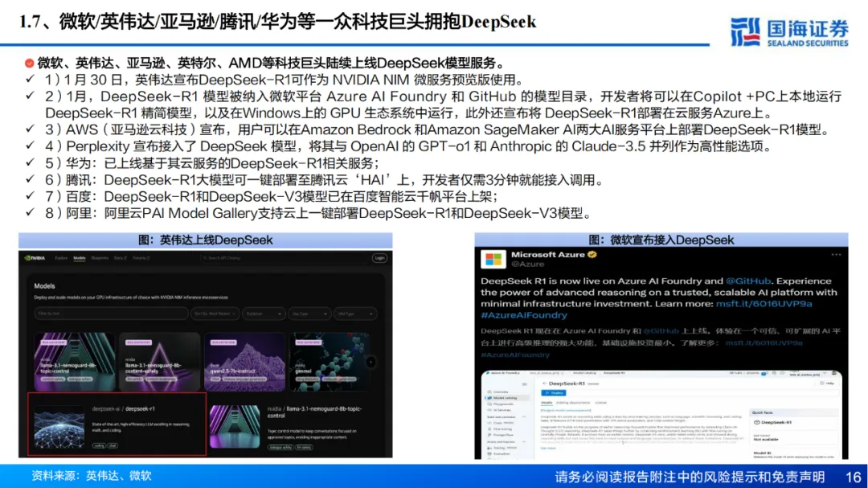
Task: Collapse the Build and customize sidebar section
Action: [x=524, y=416]
